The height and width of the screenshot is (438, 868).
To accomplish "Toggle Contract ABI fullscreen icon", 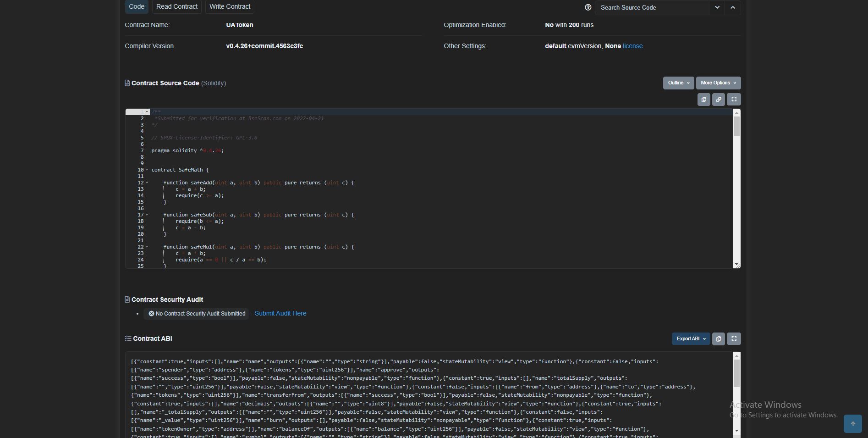I will (734, 339).
